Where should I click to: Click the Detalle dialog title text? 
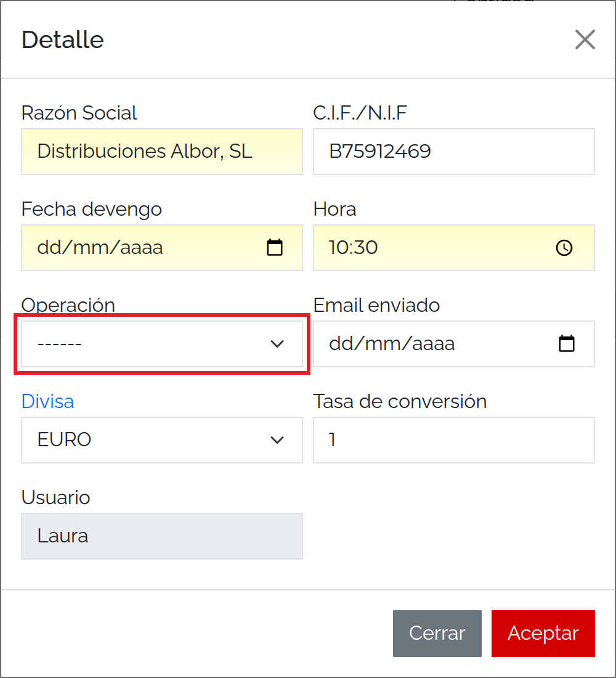pyautogui.click(x=63, y=40)
